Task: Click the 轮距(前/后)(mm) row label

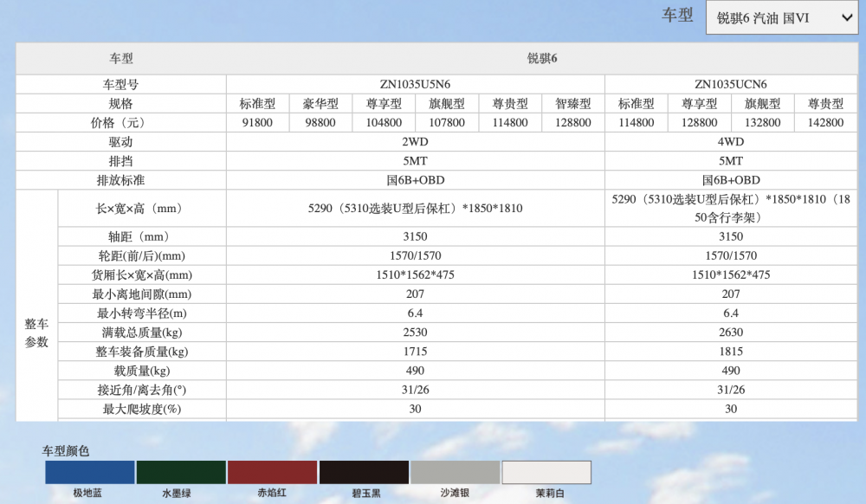Action: [142, 255]
